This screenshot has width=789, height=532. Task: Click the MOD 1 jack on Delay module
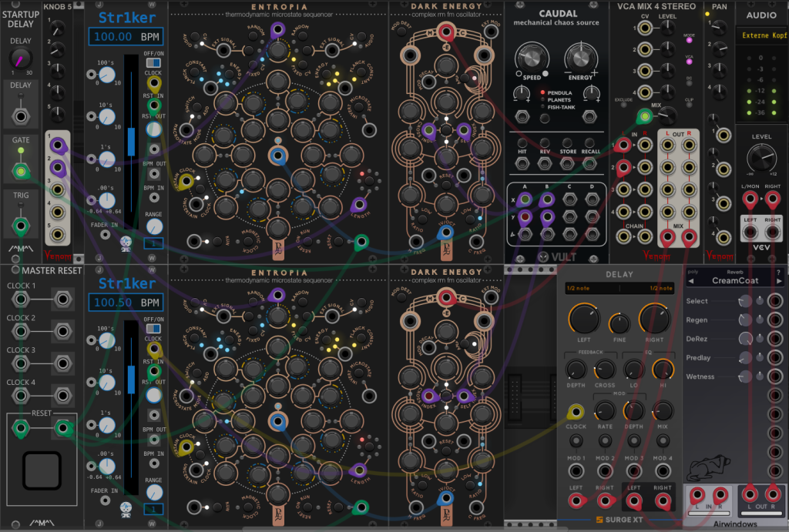coord(576,471)
